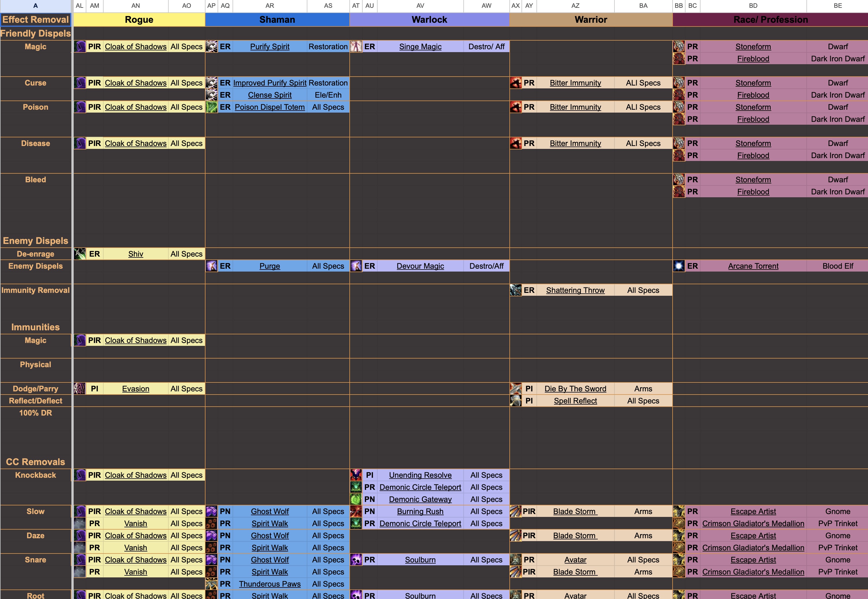The image size is (868, 599).
Task: Click the Shiv spell icon
Action: (x=79, y=254)
